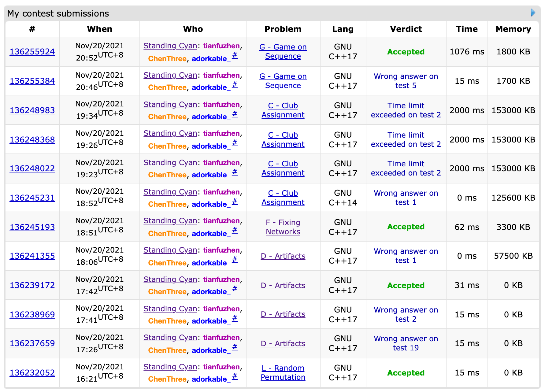Open submission 136255384

point(32,81)
